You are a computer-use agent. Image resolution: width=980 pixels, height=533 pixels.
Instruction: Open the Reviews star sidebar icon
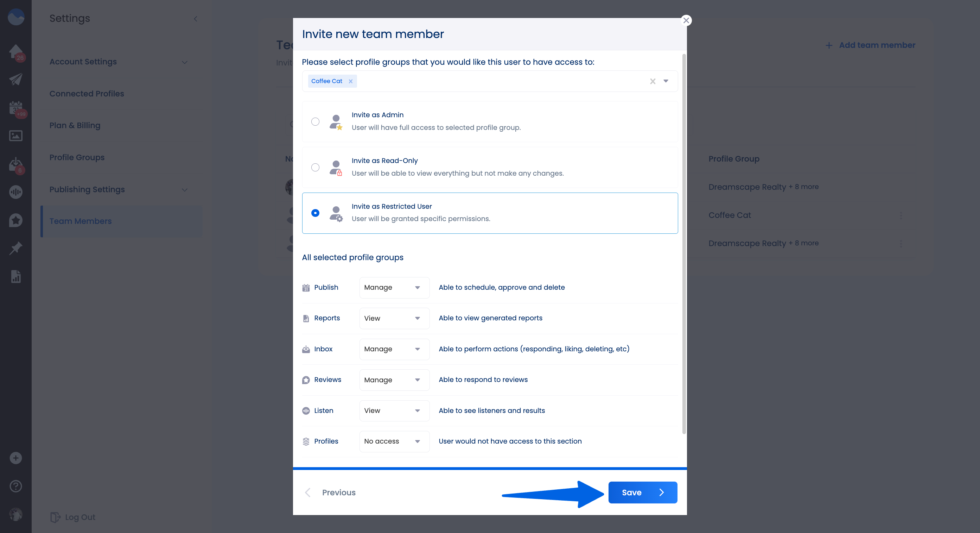15,220
